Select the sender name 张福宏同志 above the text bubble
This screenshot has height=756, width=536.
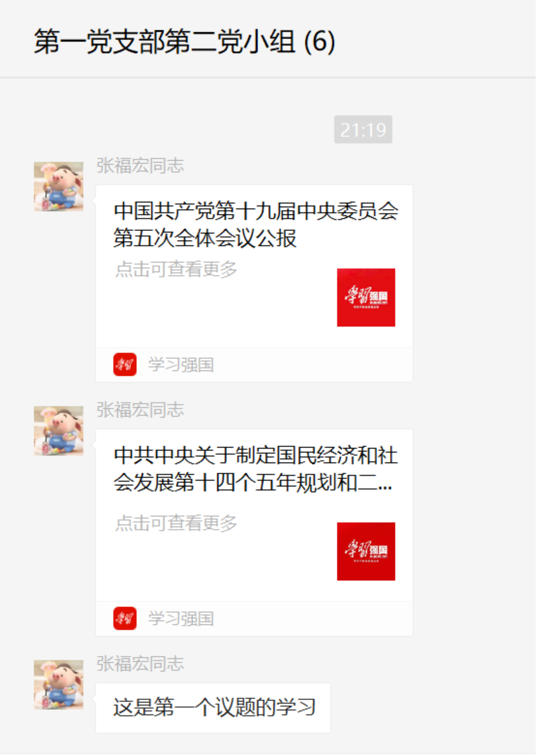point(140,664)
